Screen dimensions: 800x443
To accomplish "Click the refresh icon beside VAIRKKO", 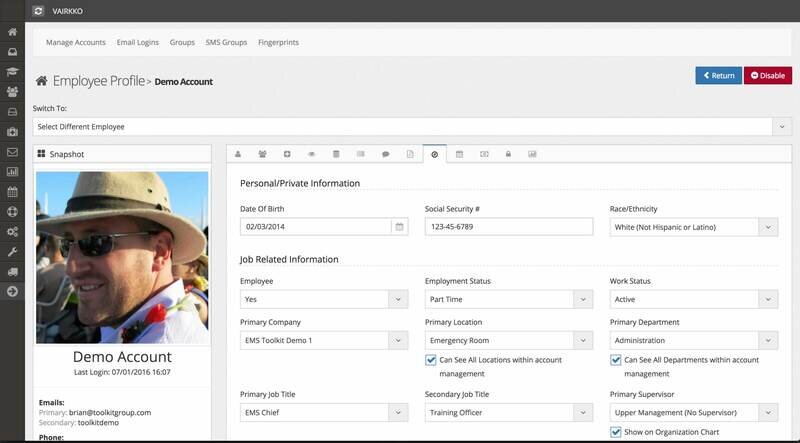I will [38, 10].
